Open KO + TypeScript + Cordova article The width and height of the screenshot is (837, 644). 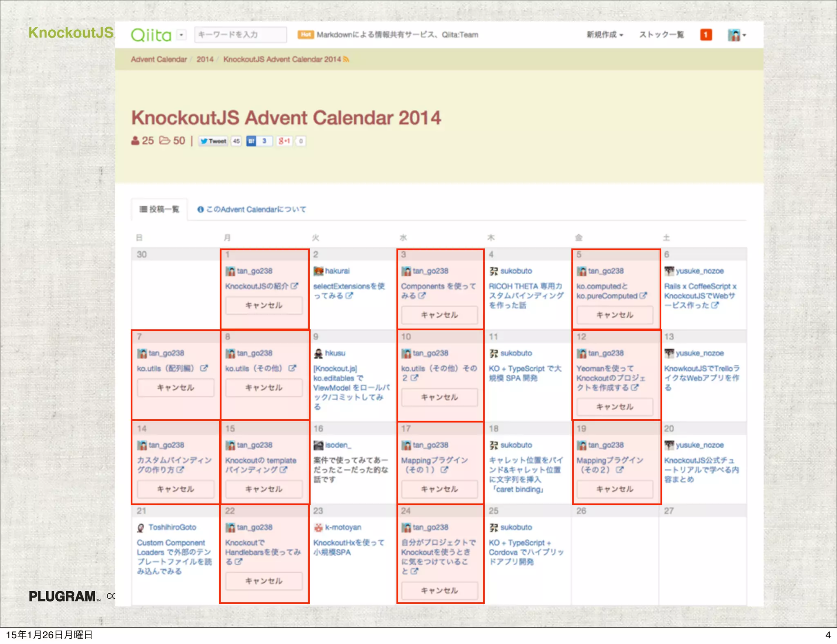click(526, 552)
